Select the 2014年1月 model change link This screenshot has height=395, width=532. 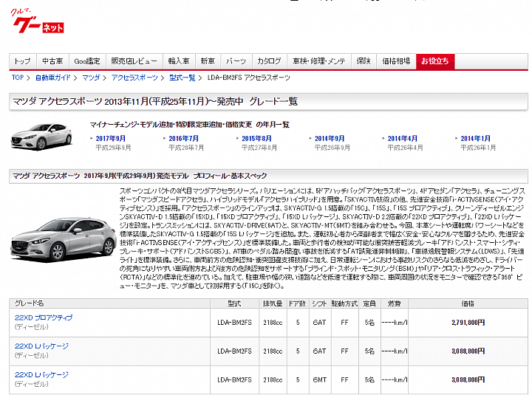coord(475,138)
